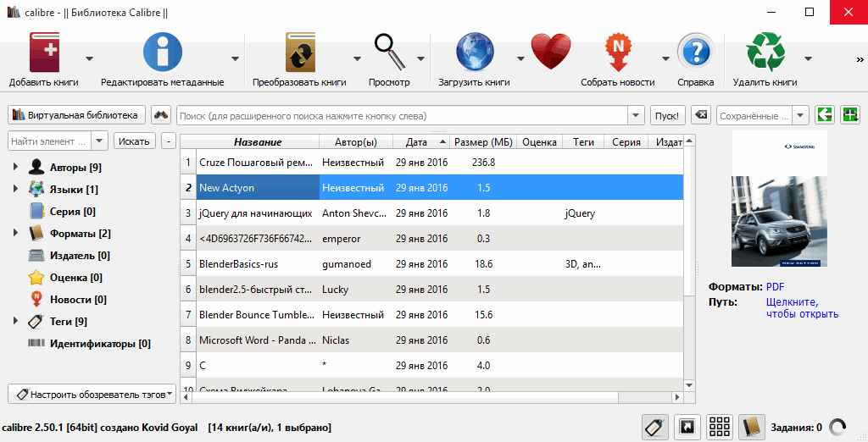Sort by Теги column header
This screenshot has width=868, height=442.
click(x=583, y=142)
